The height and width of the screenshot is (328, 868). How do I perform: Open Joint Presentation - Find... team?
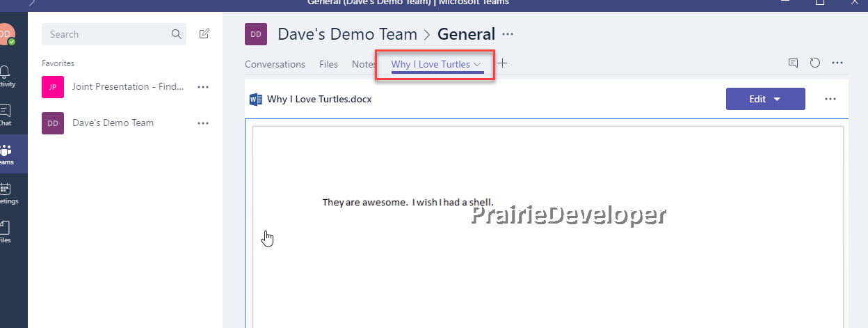(128, 87)
